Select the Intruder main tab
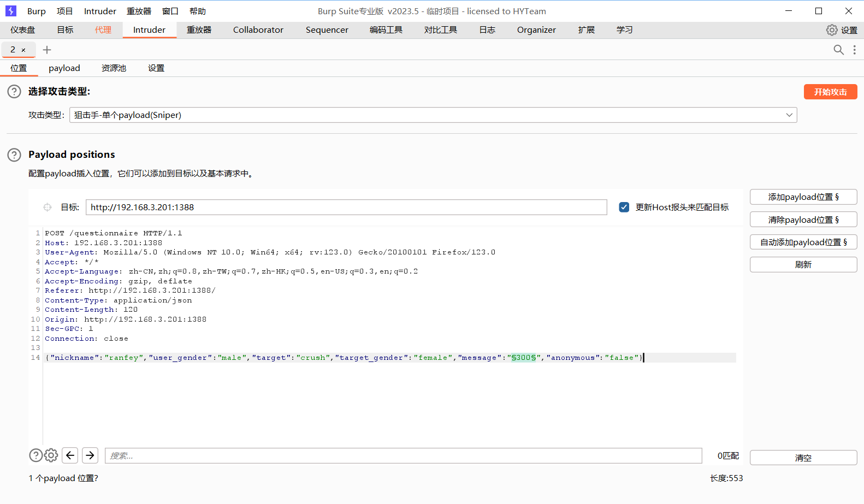This screenshot has width=864, height=504. [149, 30]
